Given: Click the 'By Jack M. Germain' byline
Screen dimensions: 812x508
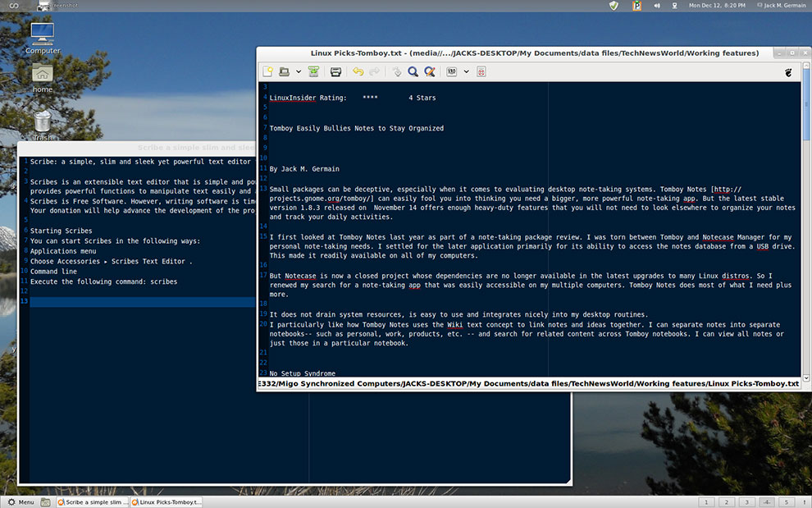Looking at the screenshot, I should coord(304,168).
